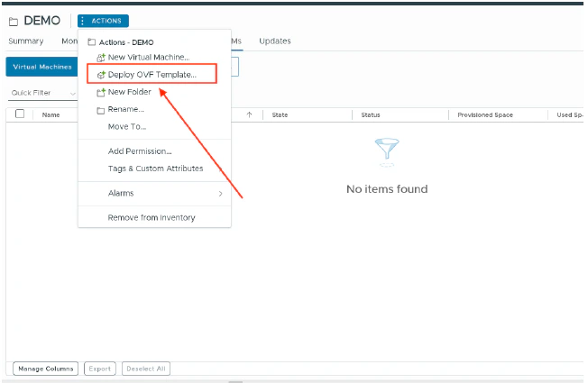Sort by the State column
The image size is (588, 383).
pos(280,115)
